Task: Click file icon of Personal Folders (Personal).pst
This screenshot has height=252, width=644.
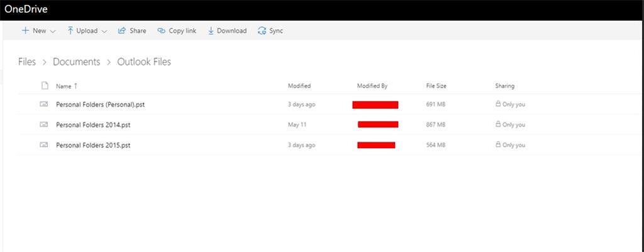Action: click(44, 104)
